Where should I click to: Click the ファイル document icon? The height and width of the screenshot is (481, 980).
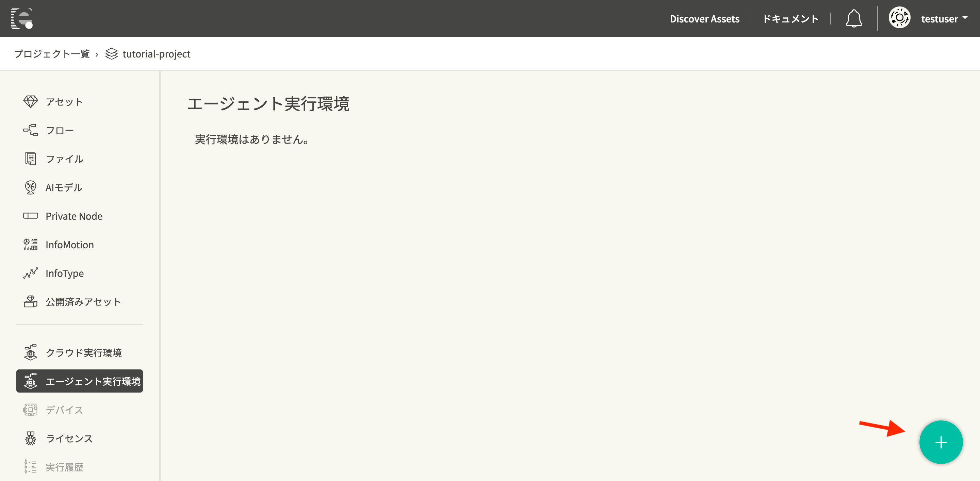click(30, 159)
